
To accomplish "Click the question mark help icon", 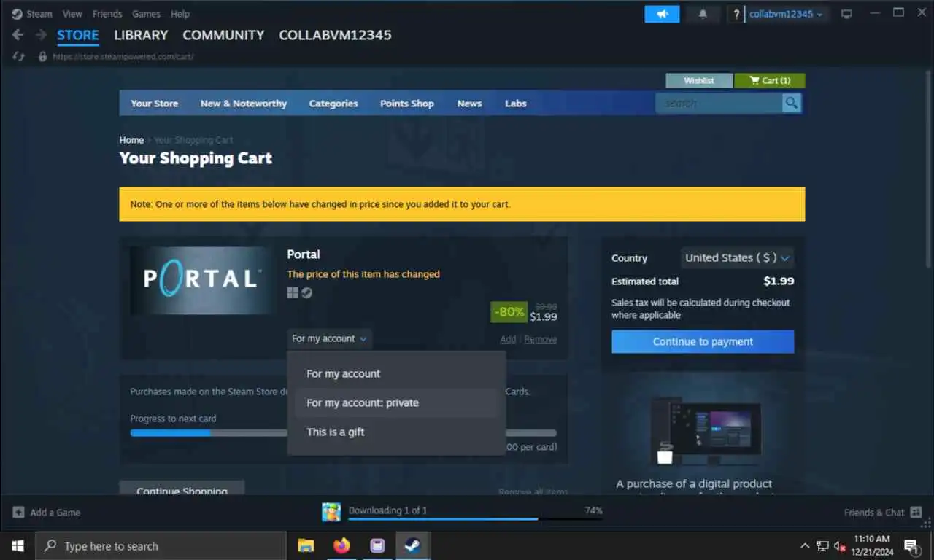I will click(736, 14).
